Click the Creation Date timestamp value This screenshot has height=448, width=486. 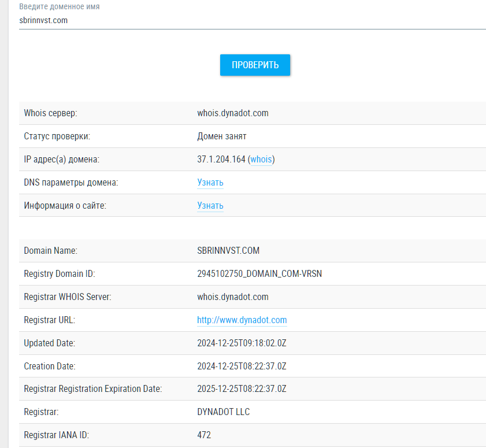coord(242,366)
